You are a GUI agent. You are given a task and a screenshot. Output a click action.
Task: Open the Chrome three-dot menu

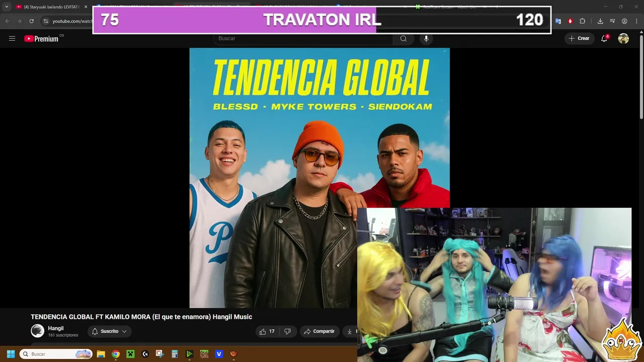pos(636,21)
